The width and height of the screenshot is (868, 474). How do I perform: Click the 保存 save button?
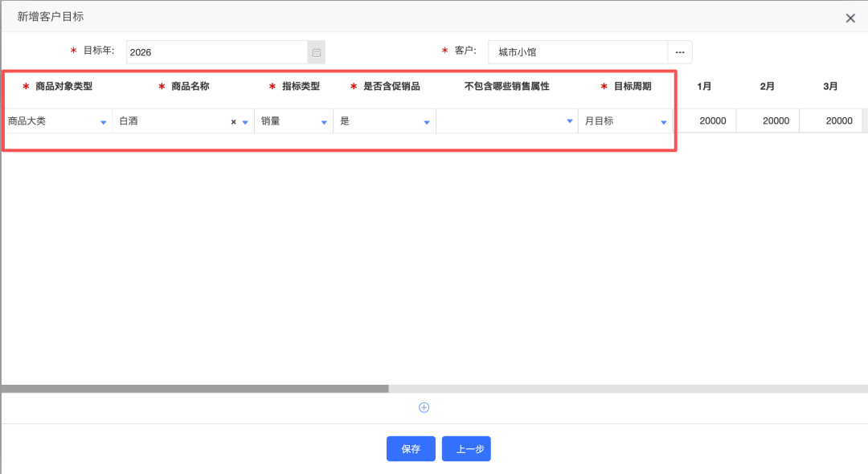411,448
